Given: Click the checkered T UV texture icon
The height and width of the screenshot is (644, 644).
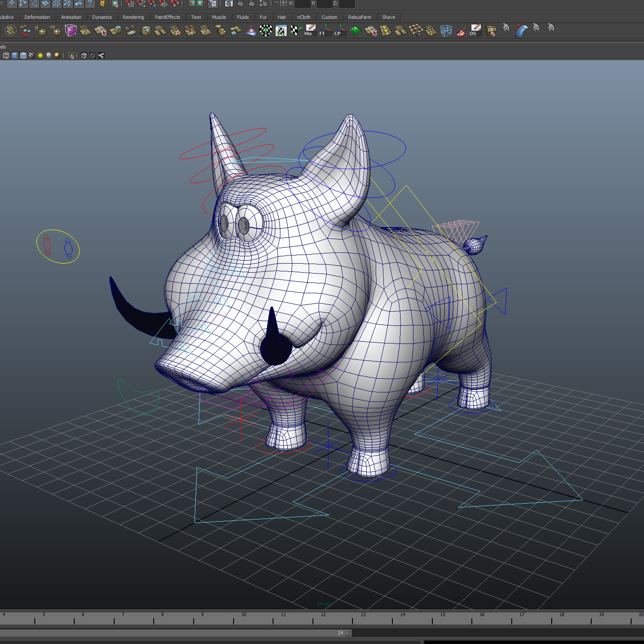Looking at the screenshot, I should point(266,30).
